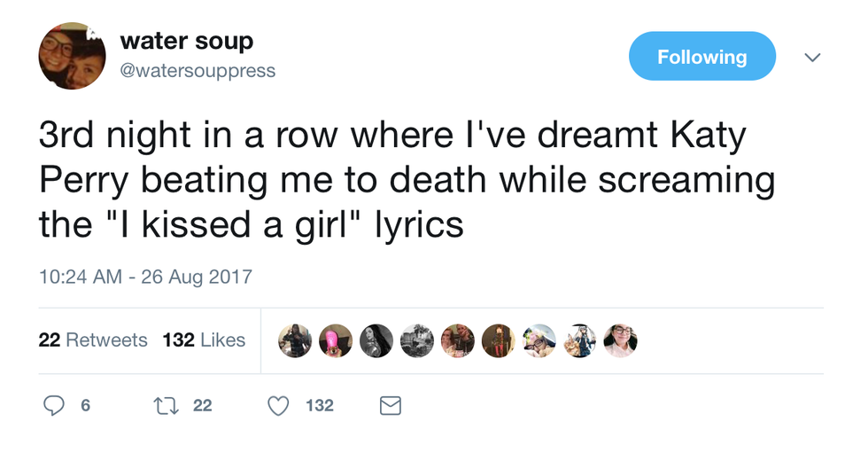Select the eighth liker avatar with anime character
This screenshot has height=453, width=868.
tap(580, 340)
